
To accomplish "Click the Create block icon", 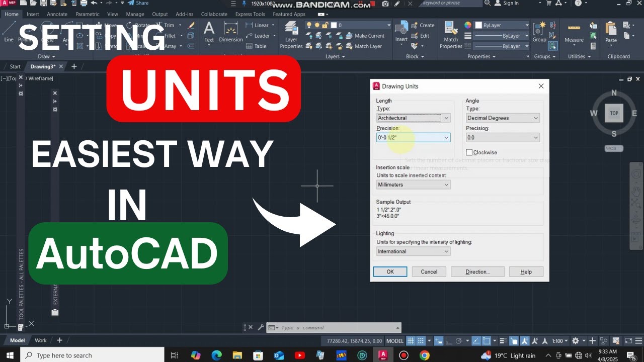I will point(415,25).
